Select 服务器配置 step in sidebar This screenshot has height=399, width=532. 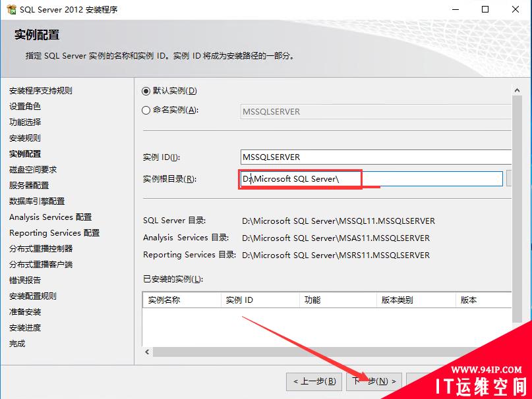click(x=29, y=186)
